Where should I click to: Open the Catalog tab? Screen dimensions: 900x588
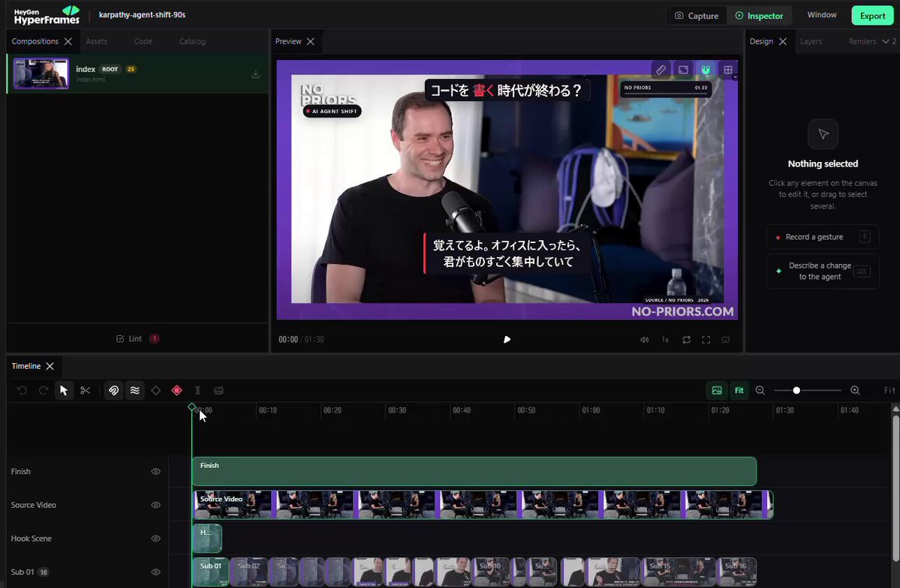[192, 41]
